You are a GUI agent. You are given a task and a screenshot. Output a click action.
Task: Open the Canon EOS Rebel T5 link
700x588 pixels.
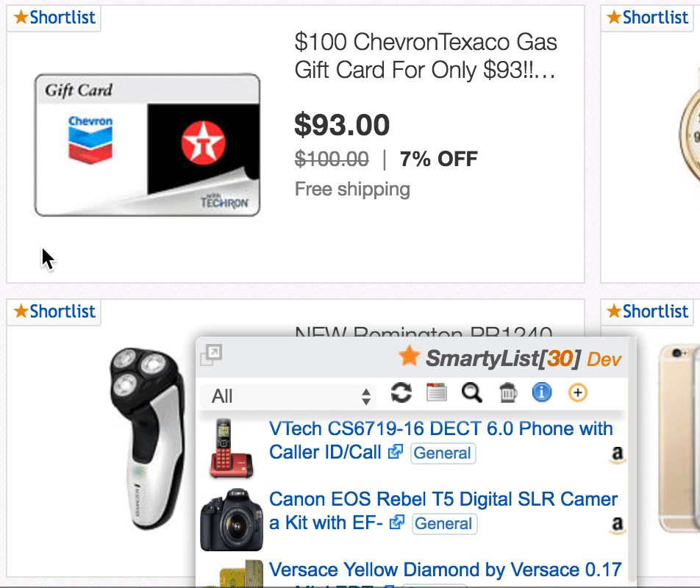coord(443,499)
